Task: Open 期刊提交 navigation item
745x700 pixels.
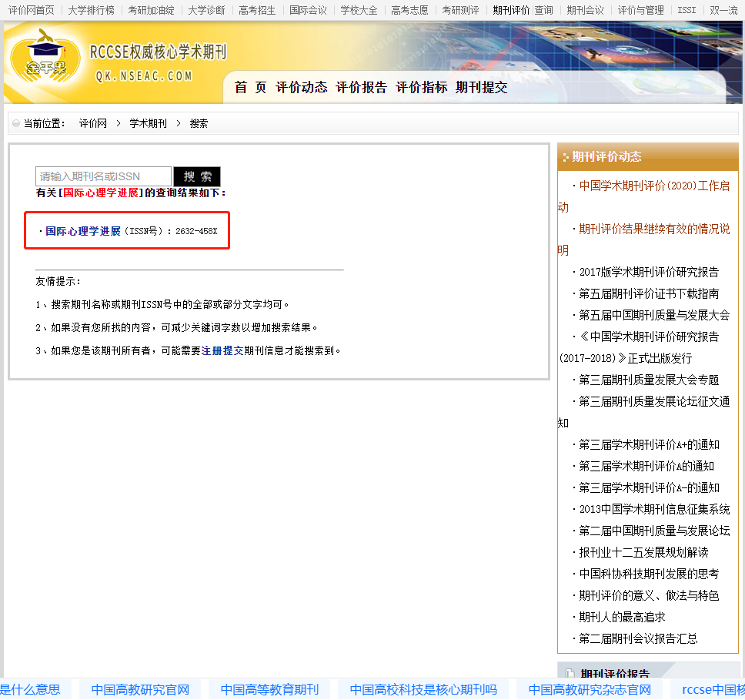Action: (x=482, y=88)
